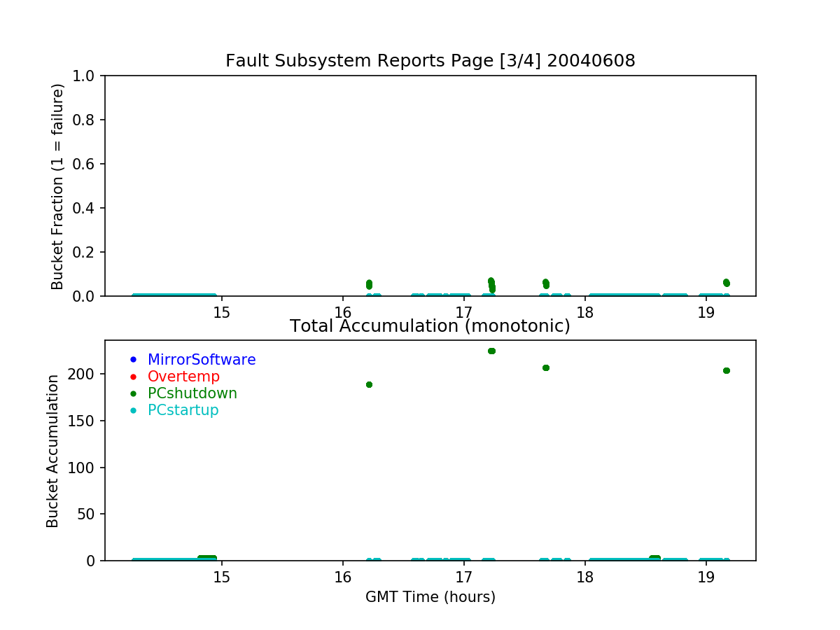Image resolution: width=840 pixels, height=630 pixels.
Task: Click the blue MirrorSoftware legend marker
Action: click(133, 360)
